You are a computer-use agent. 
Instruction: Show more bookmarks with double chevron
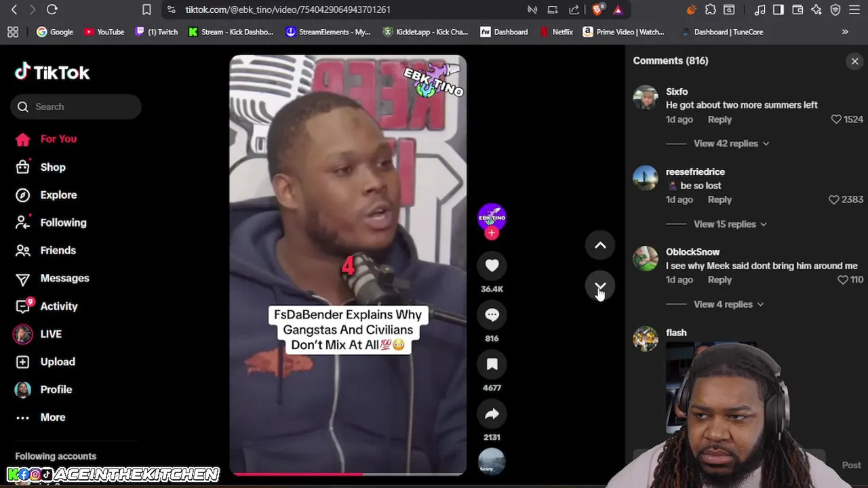point(845,32)
